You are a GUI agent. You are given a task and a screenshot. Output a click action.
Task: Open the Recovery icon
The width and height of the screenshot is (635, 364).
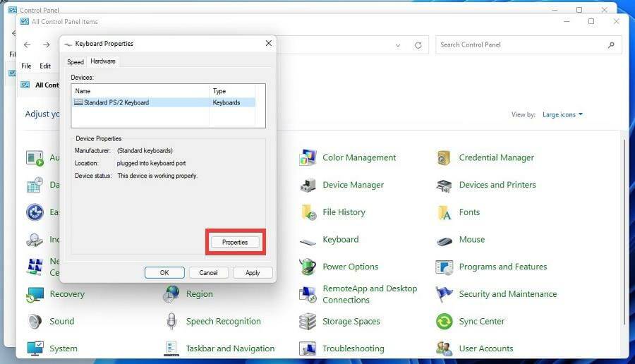coord(35,294)
